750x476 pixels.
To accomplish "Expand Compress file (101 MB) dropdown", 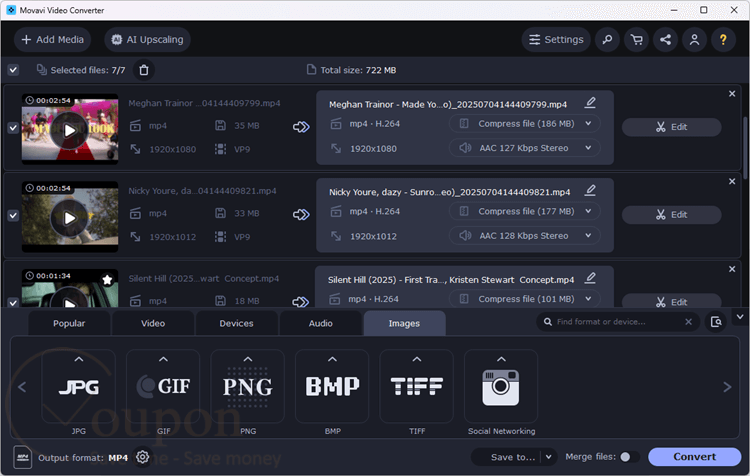I will 525,299.
